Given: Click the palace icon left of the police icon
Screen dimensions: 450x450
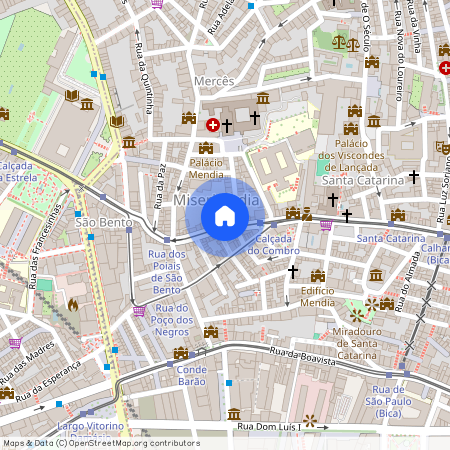Looking at the screenshot, I should click(293, 213).
